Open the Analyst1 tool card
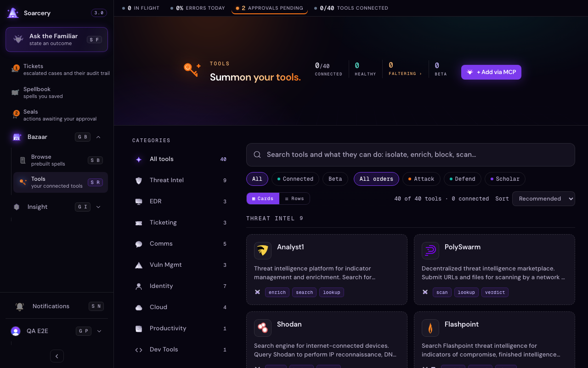Viewport: 588px width, 368px height. click(327, 270)
